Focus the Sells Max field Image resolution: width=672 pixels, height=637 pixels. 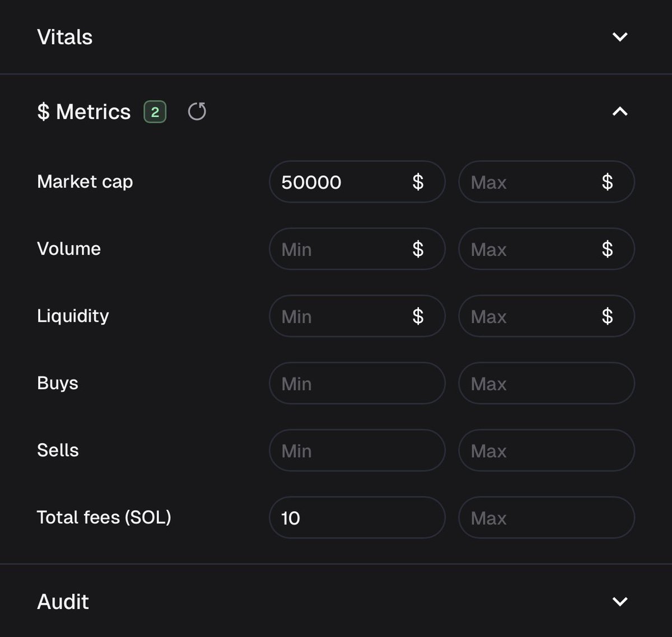pos(547,451)
